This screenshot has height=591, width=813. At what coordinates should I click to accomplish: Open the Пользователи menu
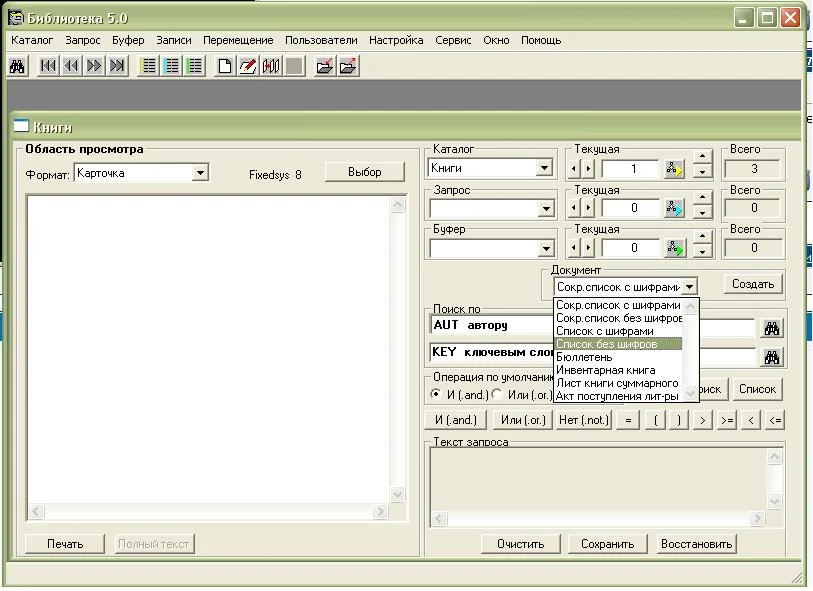(320, 40)
